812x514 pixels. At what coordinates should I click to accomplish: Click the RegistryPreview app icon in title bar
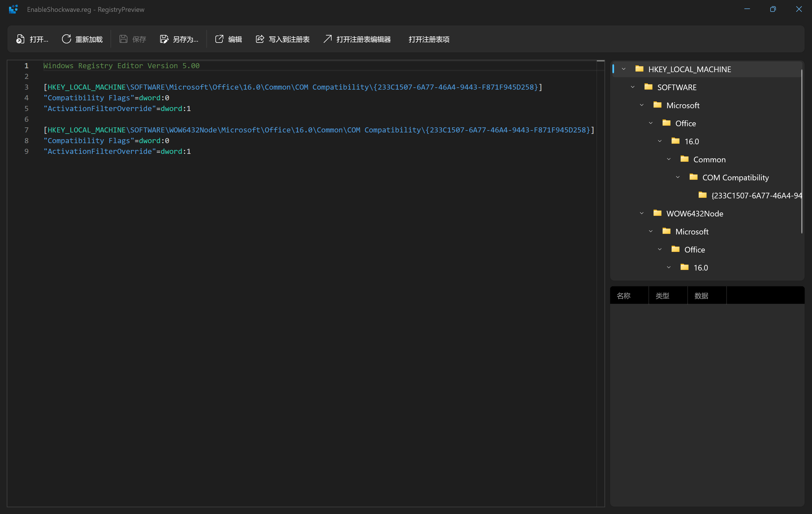coord(13,9)
